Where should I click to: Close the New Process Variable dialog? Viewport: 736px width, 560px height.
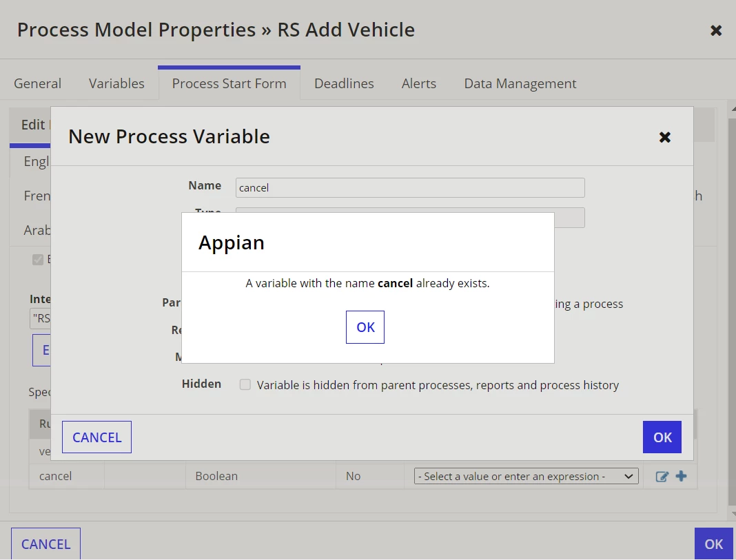pos(664,137)
